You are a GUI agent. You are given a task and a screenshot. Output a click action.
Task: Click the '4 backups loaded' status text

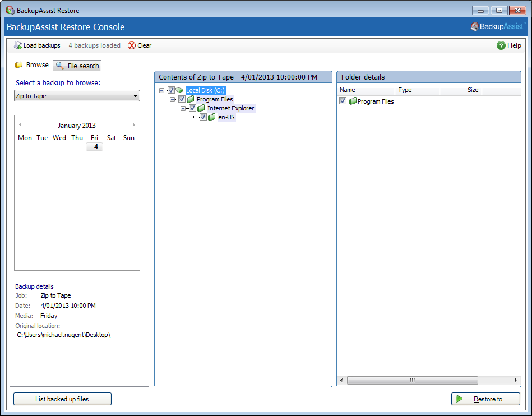pyautogui.click(x=94, y=45)
